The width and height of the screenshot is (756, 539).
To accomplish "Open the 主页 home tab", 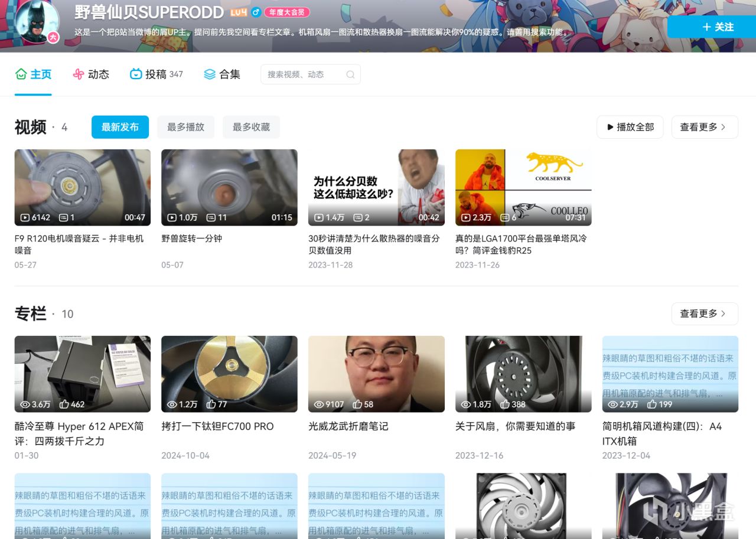I will point(33,74).
